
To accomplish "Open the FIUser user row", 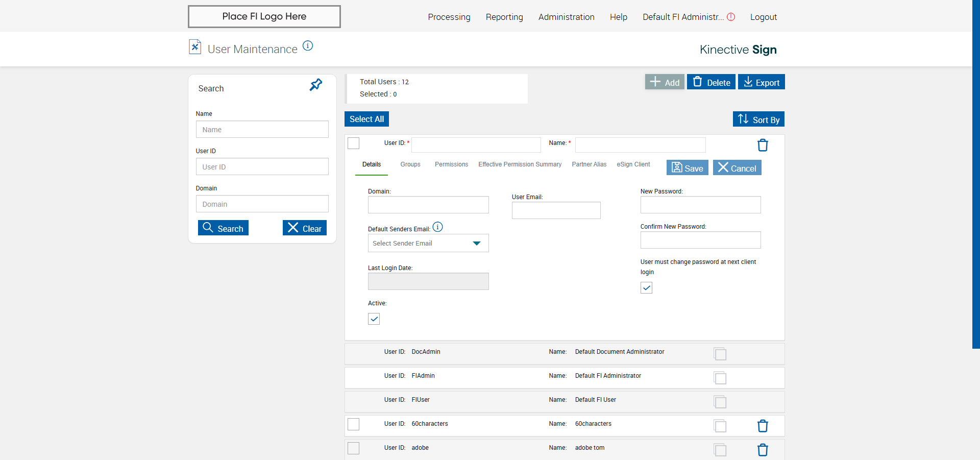I will 565,401.
